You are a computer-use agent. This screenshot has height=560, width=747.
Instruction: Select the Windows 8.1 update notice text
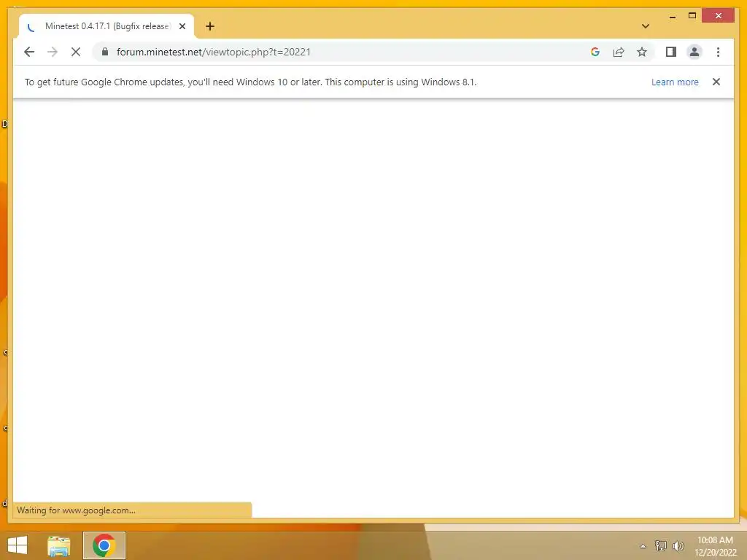click(x=251, y=82)
